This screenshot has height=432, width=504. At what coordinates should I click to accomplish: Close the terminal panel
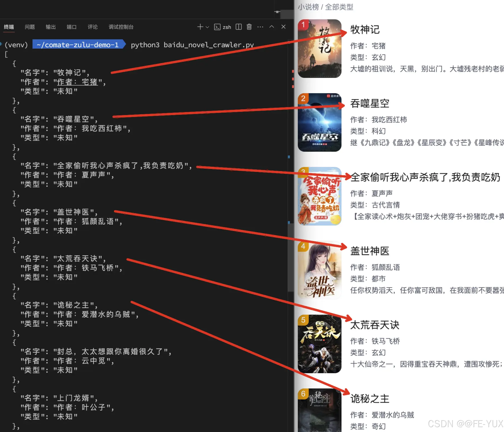point(283,27)
